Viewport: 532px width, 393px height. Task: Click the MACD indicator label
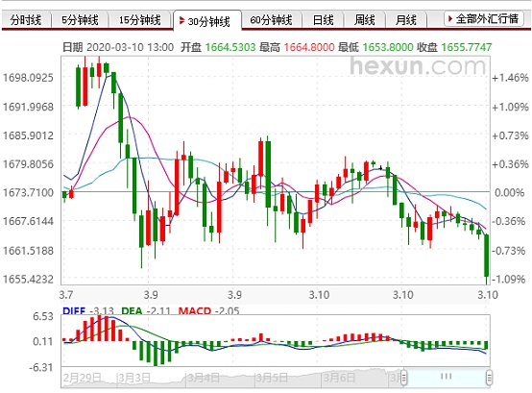[195, 310]
